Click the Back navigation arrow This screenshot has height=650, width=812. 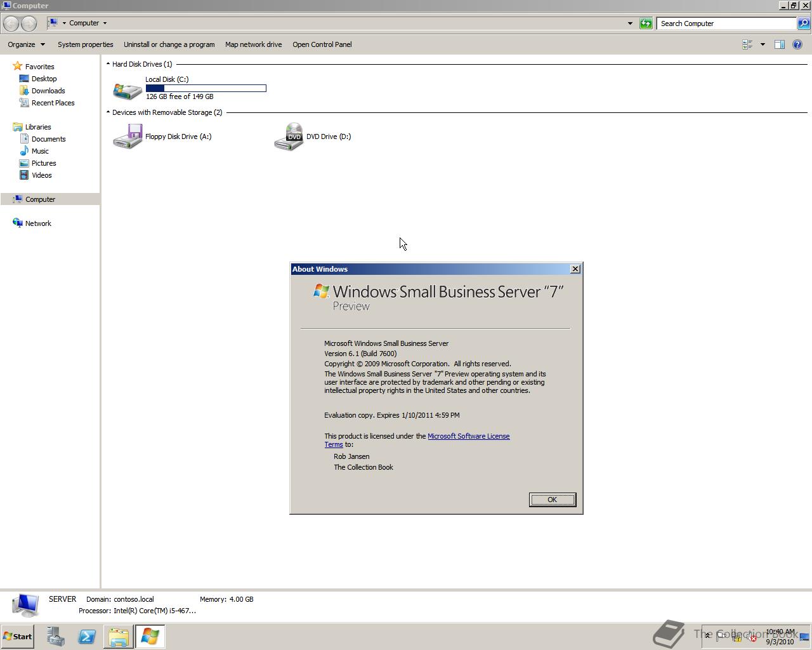(x=11, y=23)
